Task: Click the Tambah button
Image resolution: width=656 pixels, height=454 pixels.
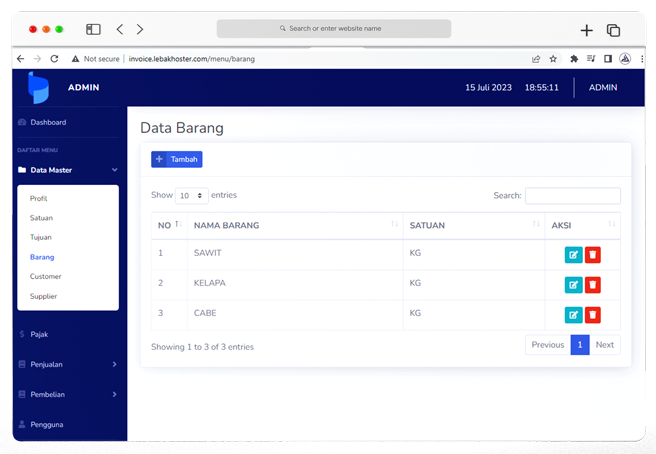Action: pos(177,159)
